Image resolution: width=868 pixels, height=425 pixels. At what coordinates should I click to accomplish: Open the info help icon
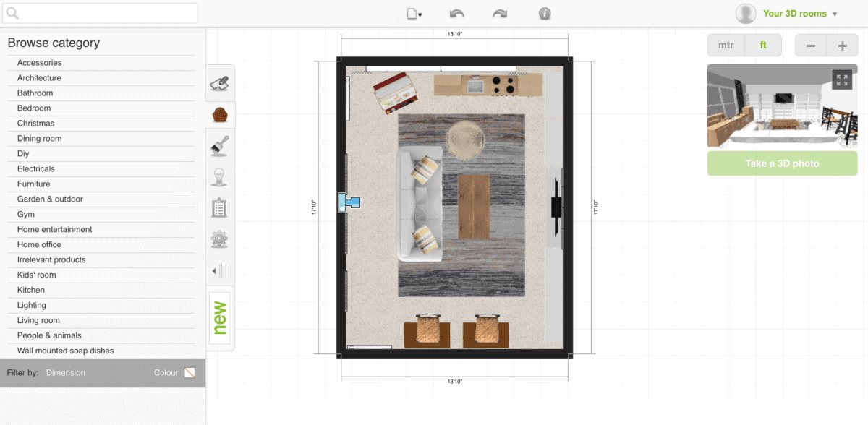(545, 14)
